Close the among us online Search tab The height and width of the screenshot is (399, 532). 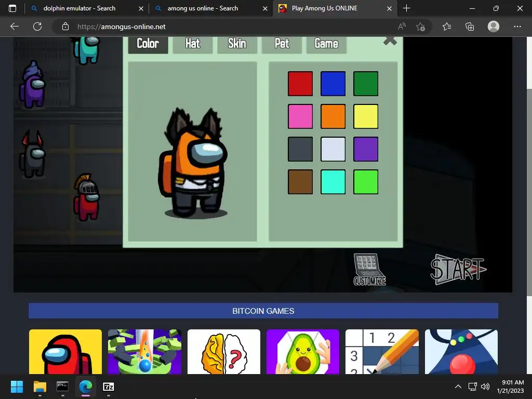[x=265, y=8]
